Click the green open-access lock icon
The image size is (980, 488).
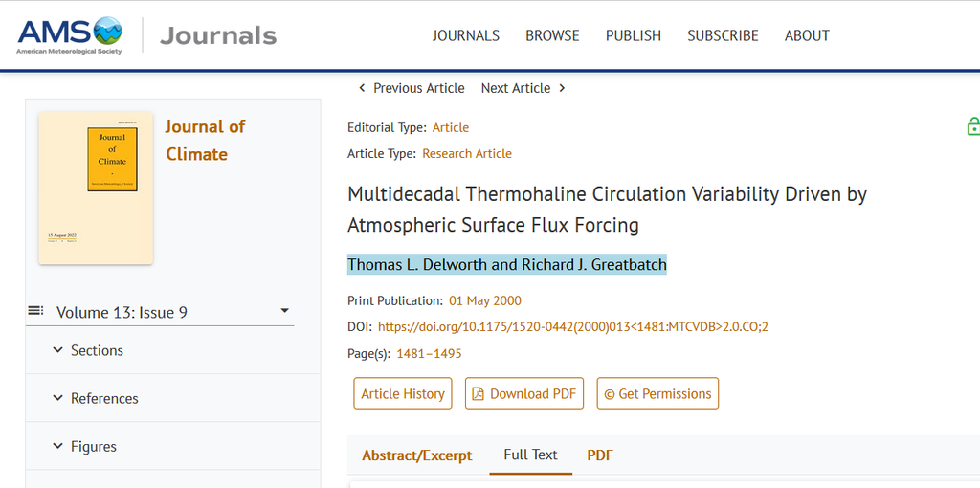[972, 126]
